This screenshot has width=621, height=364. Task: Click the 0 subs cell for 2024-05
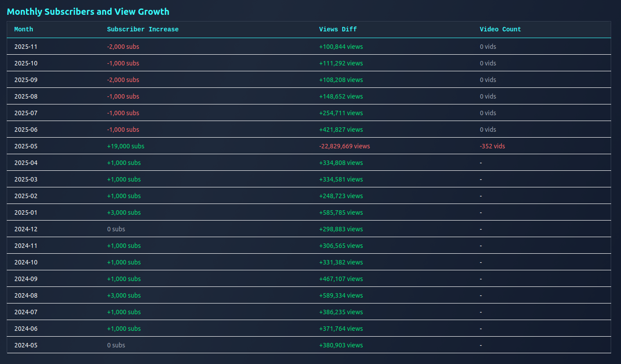click(x=116, y=345)
